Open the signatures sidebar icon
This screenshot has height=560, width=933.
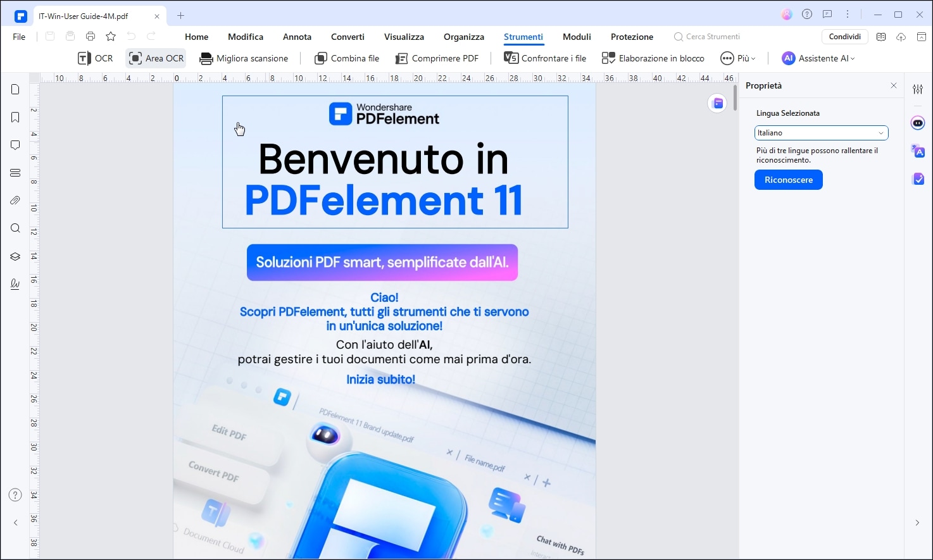15,284
